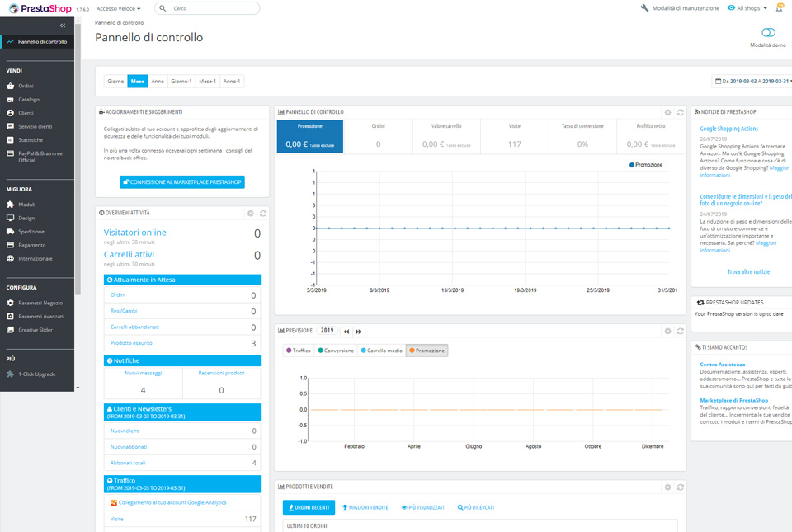Open settings gear of Overview Attività
The width and height of the screenshot is (792, 532).
251,214
